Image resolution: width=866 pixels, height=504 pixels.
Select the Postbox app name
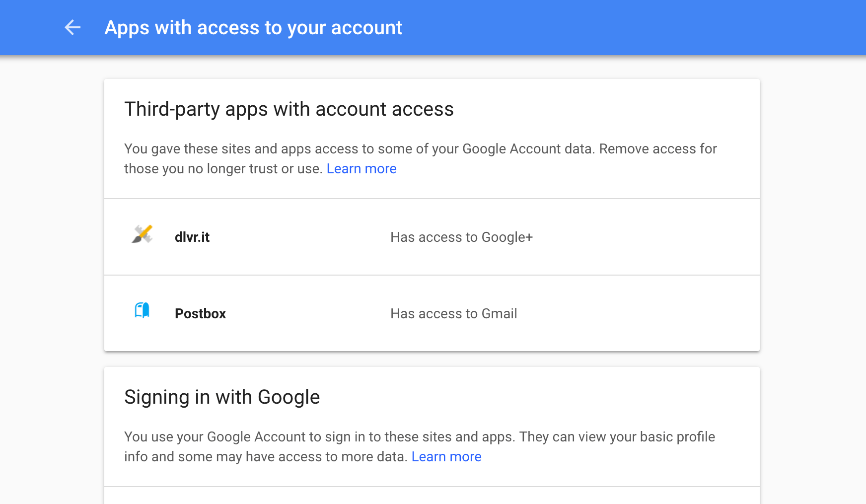coord(200,314)
